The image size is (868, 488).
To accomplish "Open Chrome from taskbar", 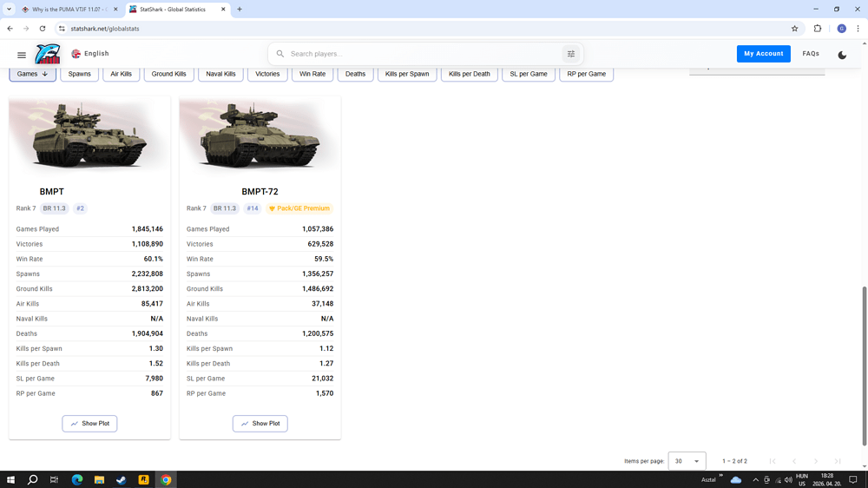I will click(166, 479).
